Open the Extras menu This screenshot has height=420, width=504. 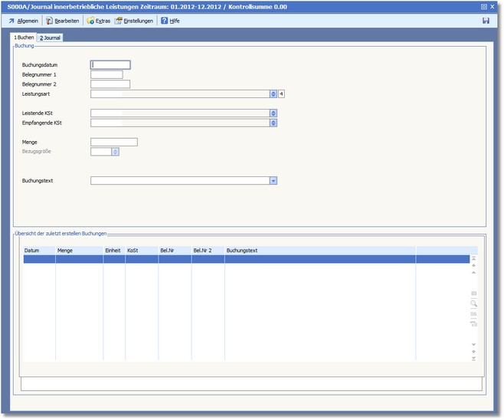[x=98, y=21]
